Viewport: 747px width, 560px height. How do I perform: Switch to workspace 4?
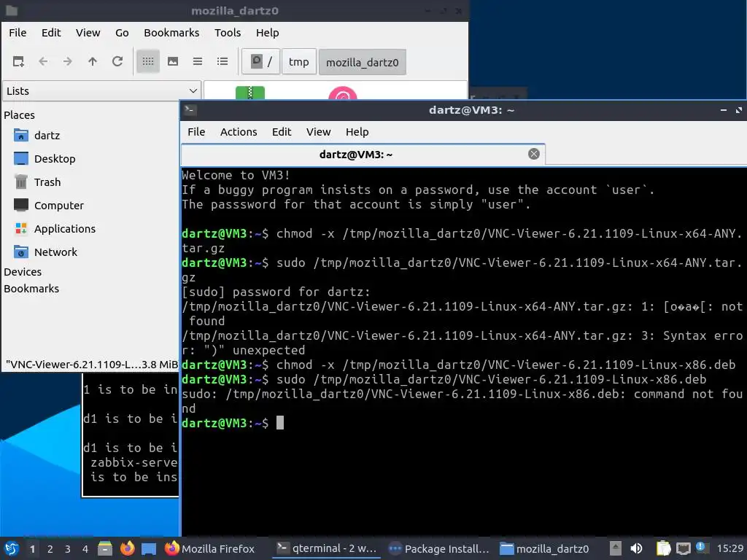85,549
